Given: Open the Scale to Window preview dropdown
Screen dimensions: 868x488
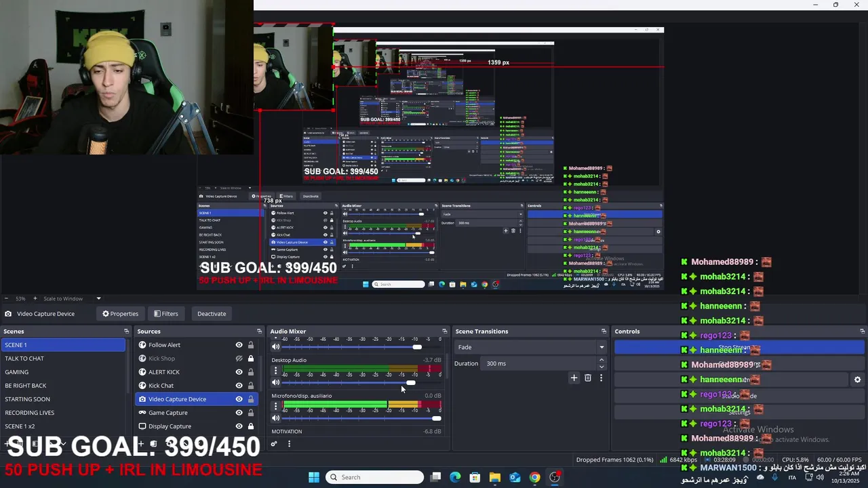Looking at the screenshot, I should pos(98,298).
